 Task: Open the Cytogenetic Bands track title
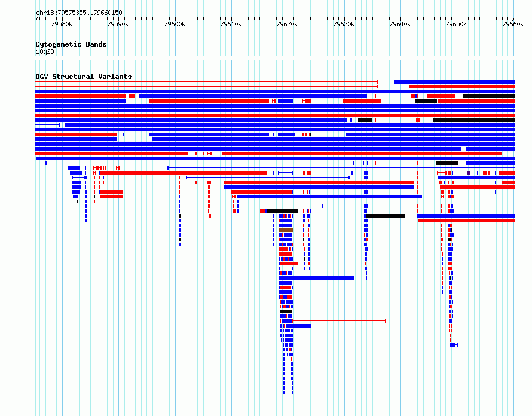71,44
